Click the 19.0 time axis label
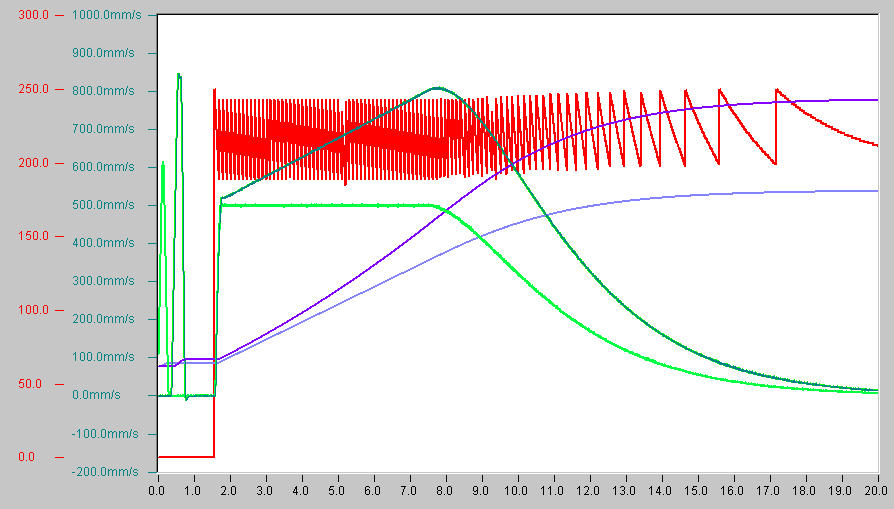Image resolution: width=894 pixels, height=509 pixels. pos(841,491)
